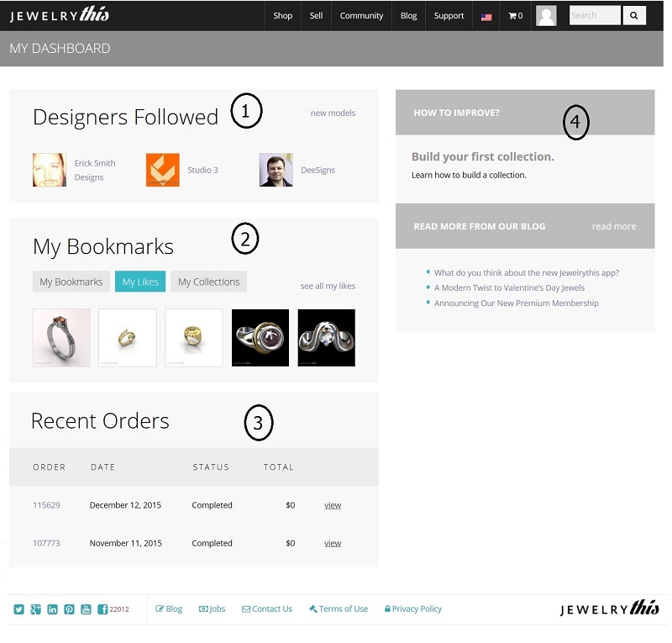Viewport: 672px width, 643px height.
Task: Open the Sell menu
Action: coord(317,16)
